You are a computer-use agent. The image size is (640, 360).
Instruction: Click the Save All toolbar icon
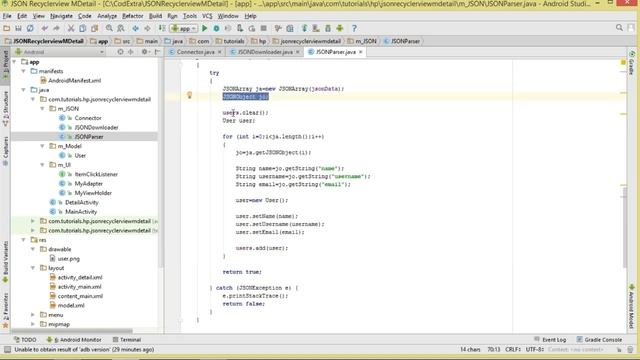tap(18, 28)
